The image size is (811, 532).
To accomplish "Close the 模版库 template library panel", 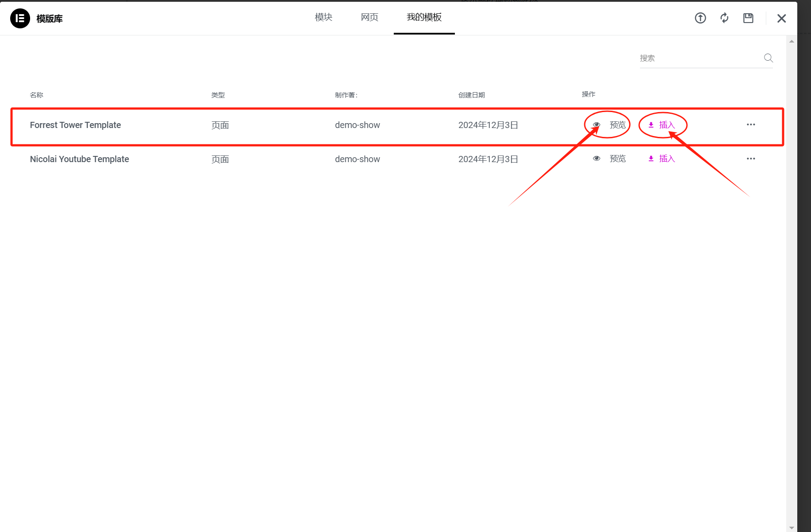I will tap(781, 18).
